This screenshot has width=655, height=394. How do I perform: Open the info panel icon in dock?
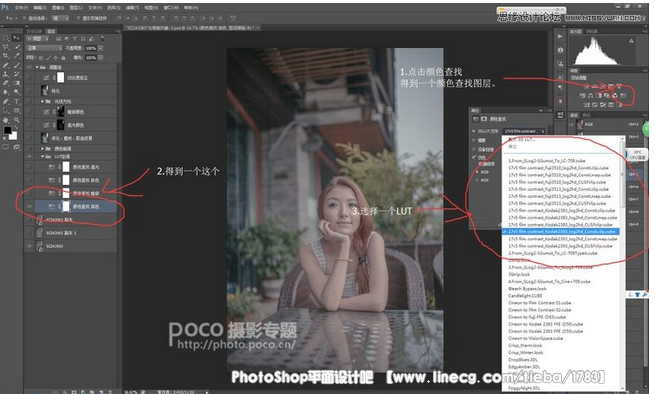point(560,50)
